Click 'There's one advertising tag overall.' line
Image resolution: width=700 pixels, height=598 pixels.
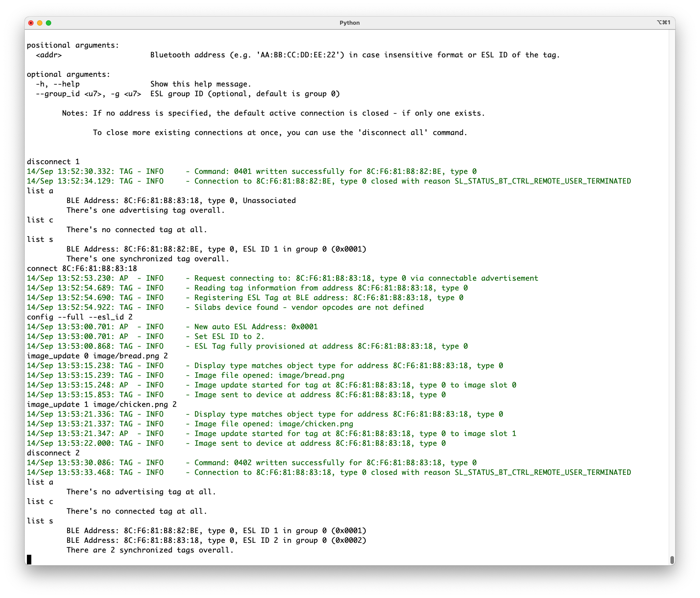[x=146, y=210]
